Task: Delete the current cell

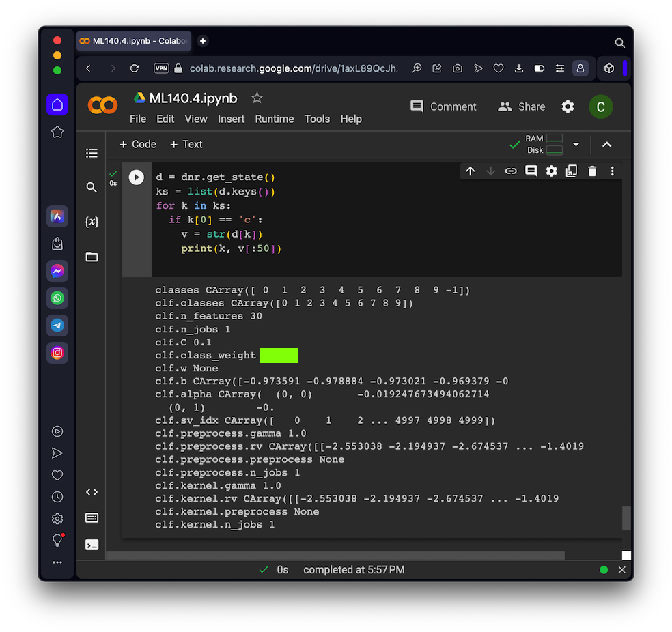Action: pyautogui.click(x=592, y=171)
